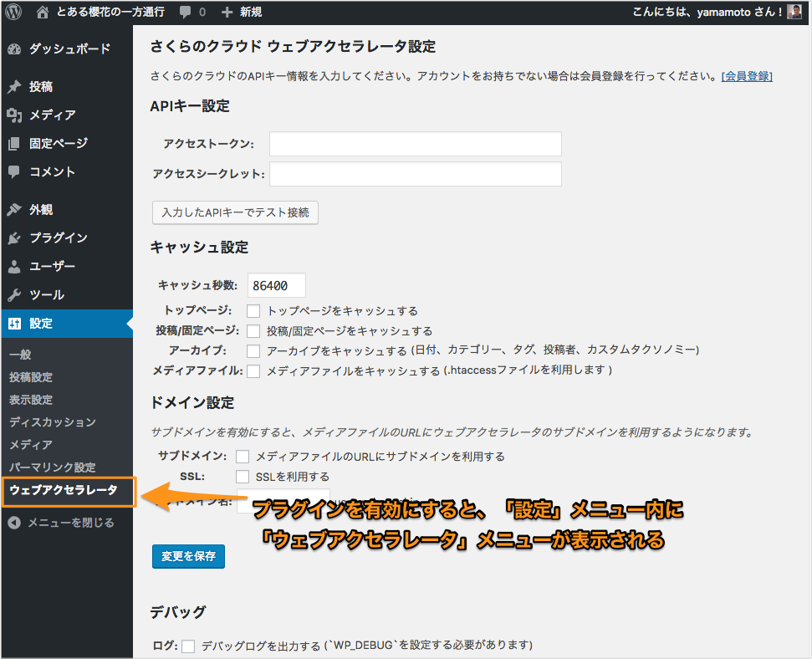This screenshot has width=812, height=659.
Task: Open the こんにちは、yamamoto さん account menu
Action: (x=716, y=12)
